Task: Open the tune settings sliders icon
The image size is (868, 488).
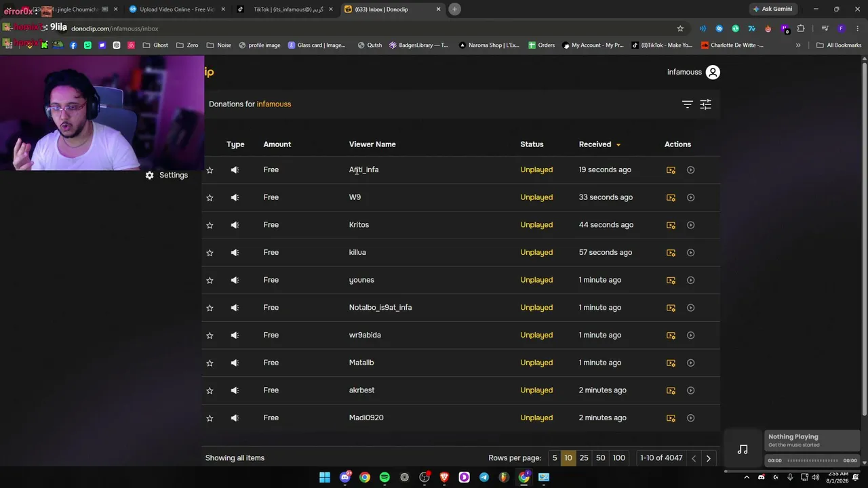Action: (706, 104)
